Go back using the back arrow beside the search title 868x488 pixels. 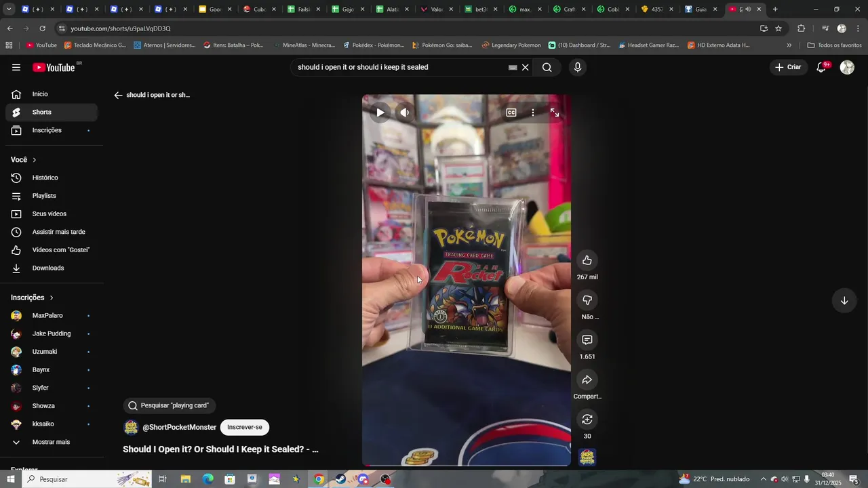pos(118,95)
